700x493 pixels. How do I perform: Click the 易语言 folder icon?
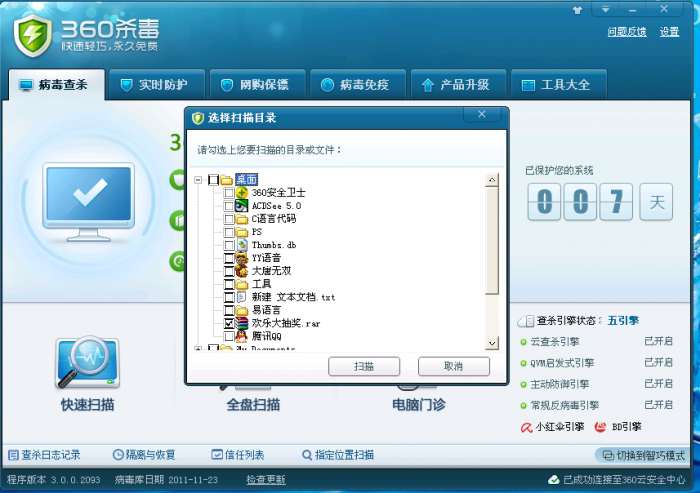click(242, 310)
